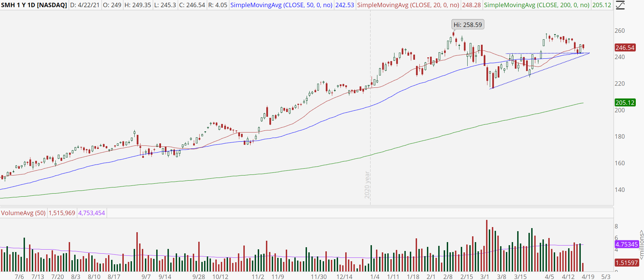Click the 4/19 date on the time axis
This screenshot has height=280, width=644.
pos(588,277)
